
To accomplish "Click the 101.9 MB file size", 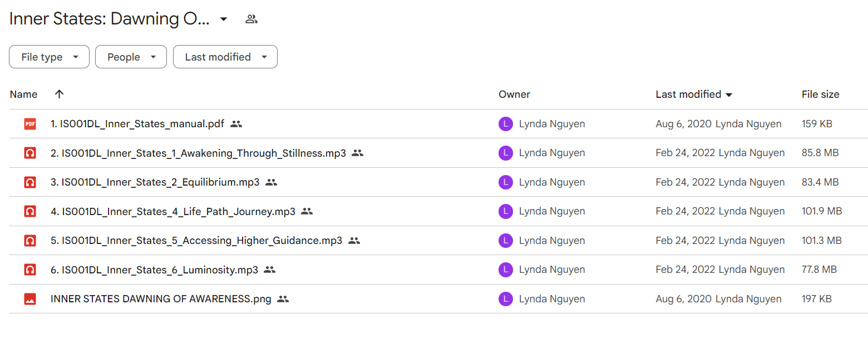I will click(822, 211).
